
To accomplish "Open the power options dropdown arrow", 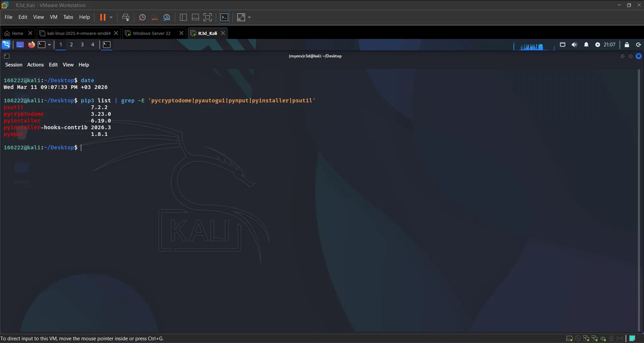I will [x=111, y=17].
